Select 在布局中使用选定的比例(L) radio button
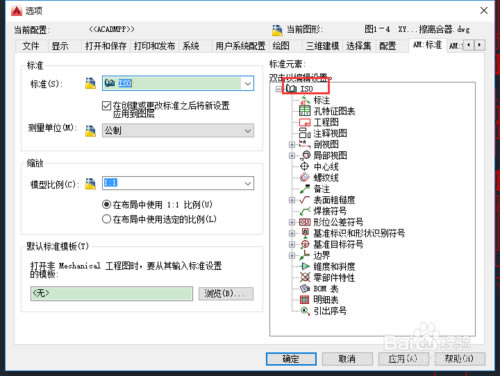Viewport: 500px width, 376px height. 106,219
